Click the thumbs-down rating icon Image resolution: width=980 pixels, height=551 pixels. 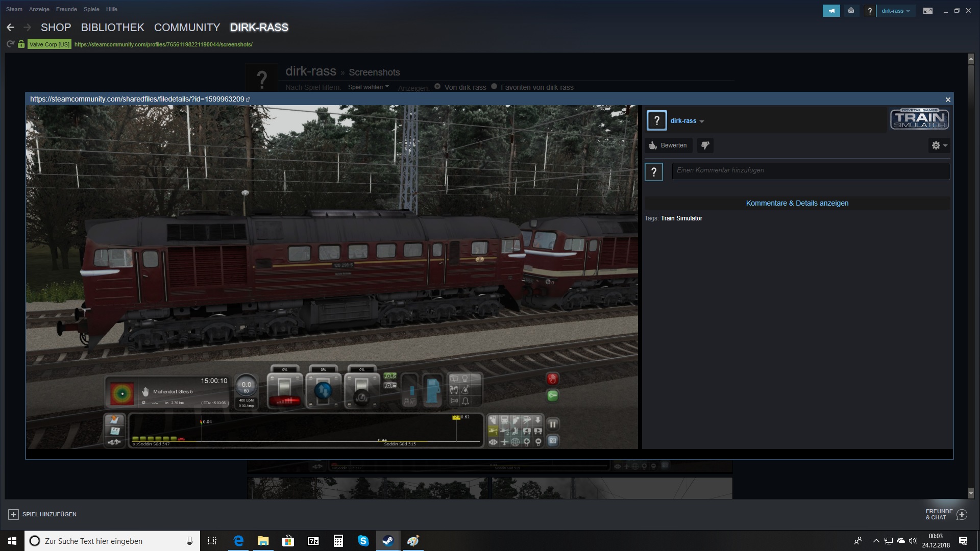[705, 145]
